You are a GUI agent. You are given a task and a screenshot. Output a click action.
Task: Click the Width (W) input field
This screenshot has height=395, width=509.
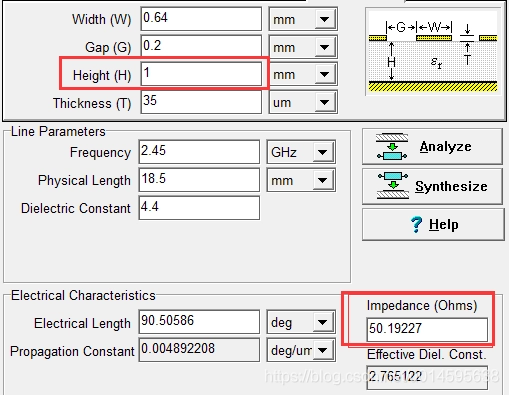(x=201, y=19)
